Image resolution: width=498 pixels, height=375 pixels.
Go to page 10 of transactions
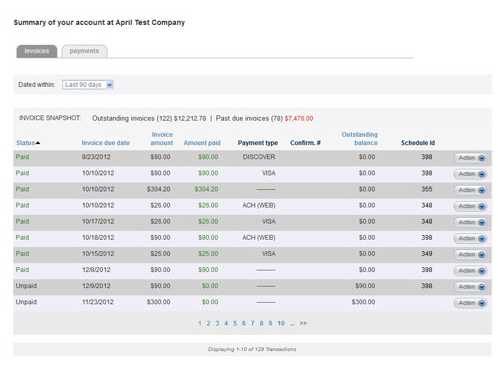[281, 323]
